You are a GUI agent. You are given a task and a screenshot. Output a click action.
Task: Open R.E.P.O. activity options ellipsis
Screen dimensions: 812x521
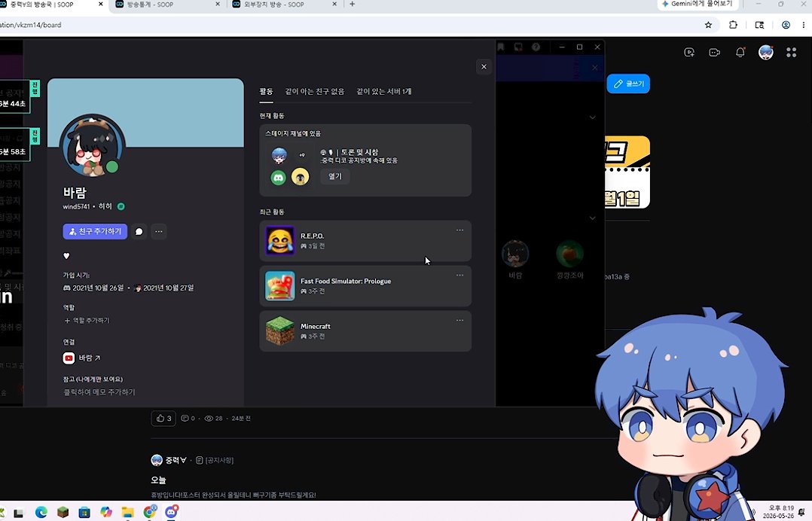[x=459, y=230]
